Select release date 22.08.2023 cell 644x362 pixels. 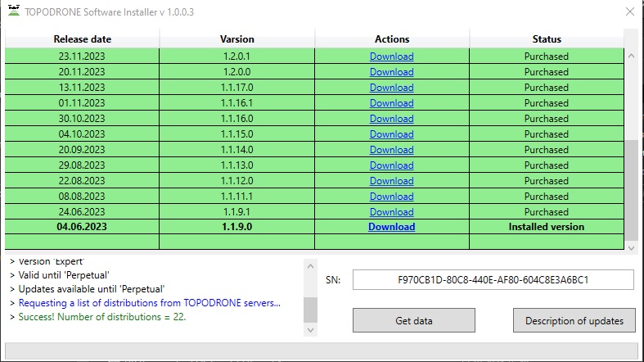tap(82, 181)
